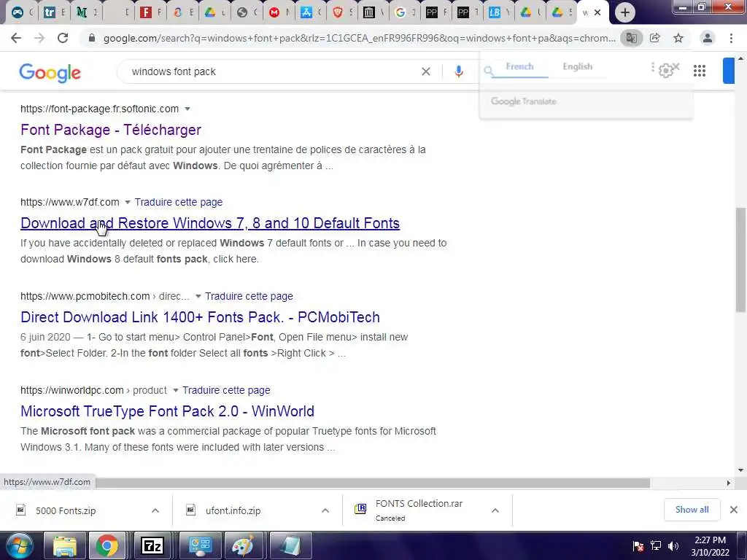747x560 pixels.
Task: Open 'Direct Download Link 1400+ Fonts Pack' result
Action: tap(200, 317)
